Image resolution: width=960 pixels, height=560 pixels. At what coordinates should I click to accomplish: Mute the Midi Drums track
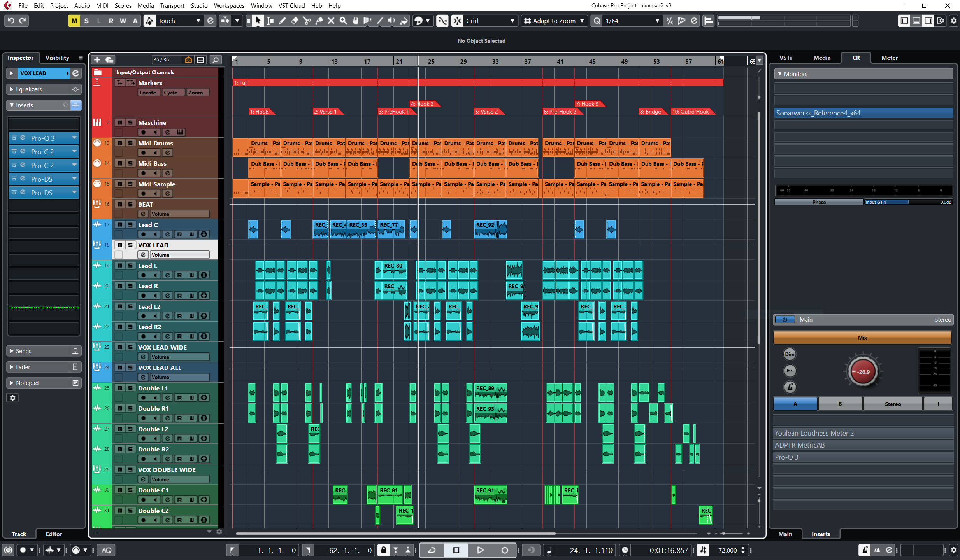click(x=120, y=143)
